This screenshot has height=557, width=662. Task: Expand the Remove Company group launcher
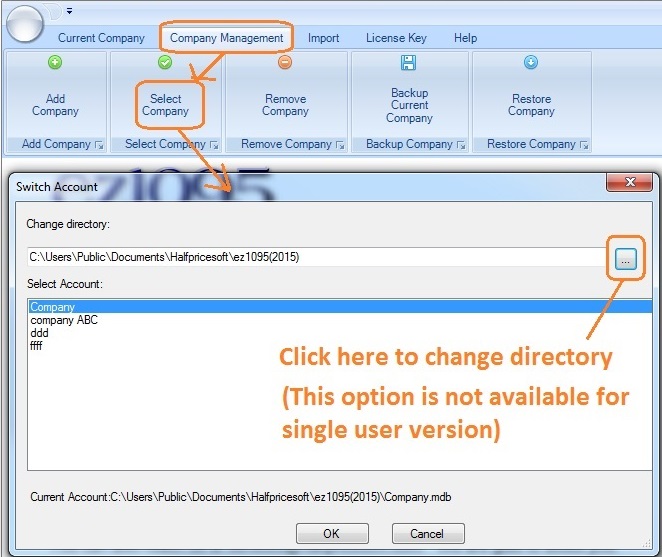[340, 145]
